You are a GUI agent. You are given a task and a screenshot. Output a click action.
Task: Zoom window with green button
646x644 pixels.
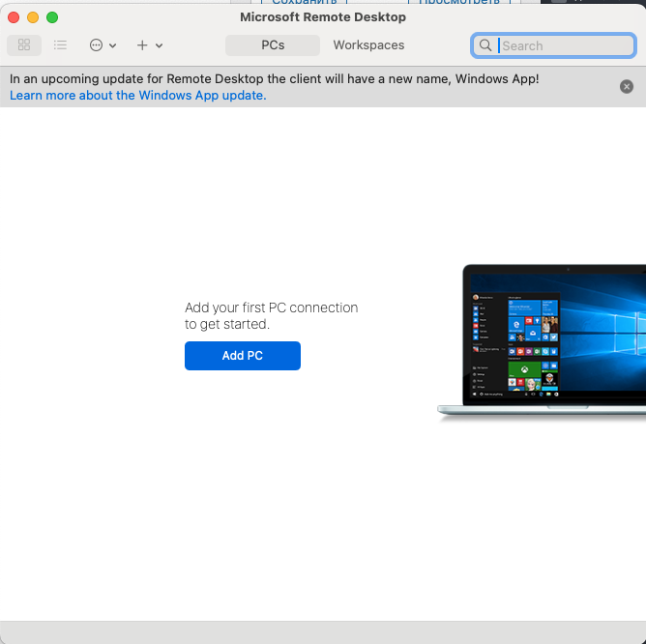(52, 17)
